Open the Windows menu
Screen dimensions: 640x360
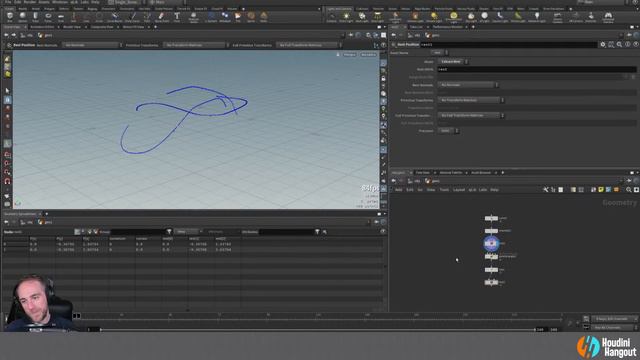pos(60,2)
